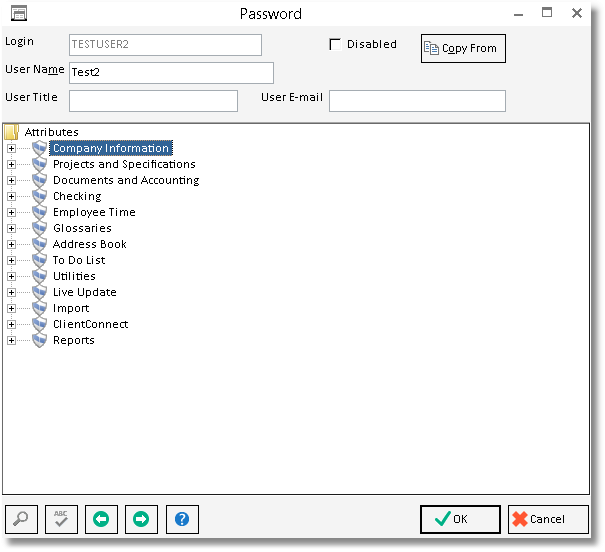Viewport: 605px width, 552px height.
Task: Select the Attributes root label
Action: 51,132
